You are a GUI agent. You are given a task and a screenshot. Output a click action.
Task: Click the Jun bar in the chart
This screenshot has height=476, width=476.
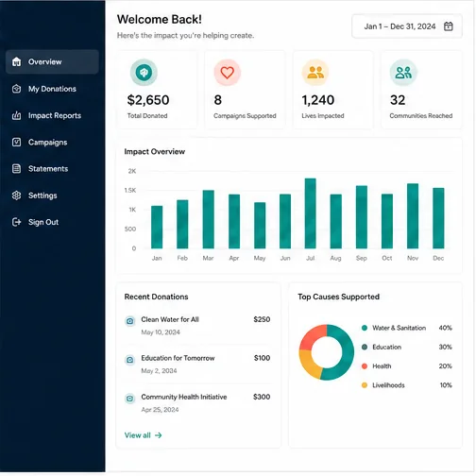click(x=285, y=221)
